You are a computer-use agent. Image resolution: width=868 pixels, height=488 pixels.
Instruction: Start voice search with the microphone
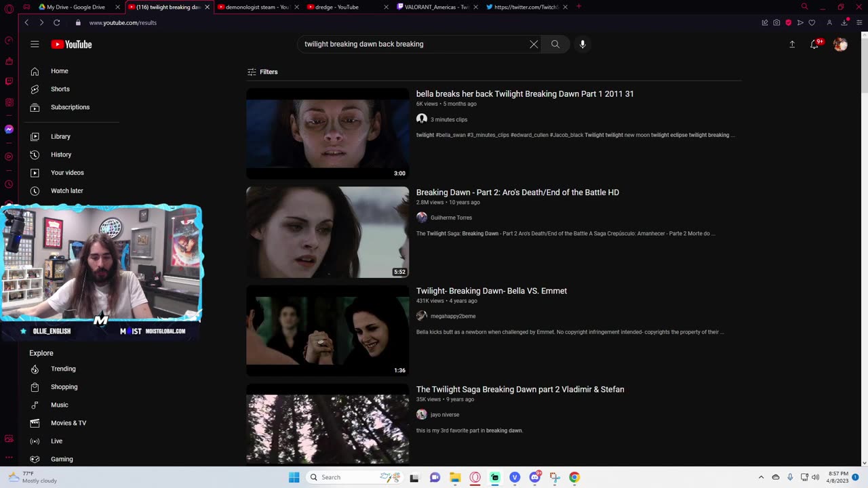583,44
